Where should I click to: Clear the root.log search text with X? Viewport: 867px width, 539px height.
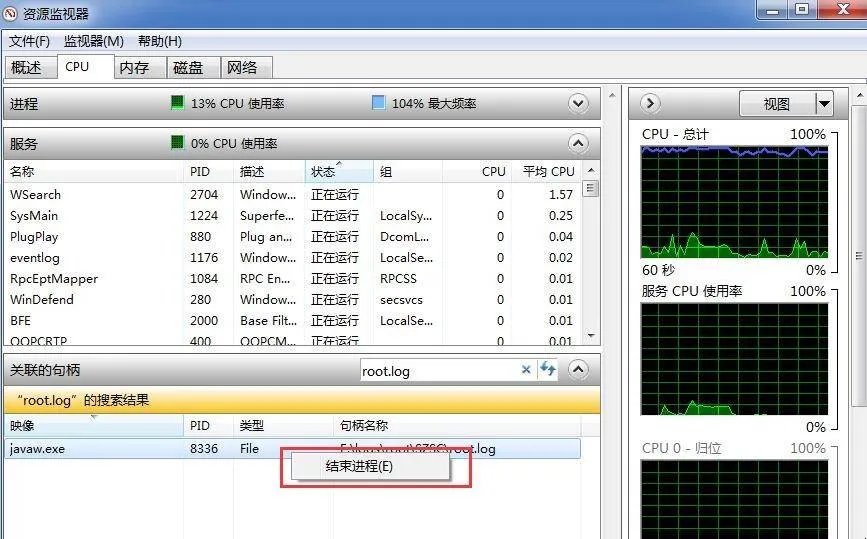pyautogui.click(x=526, y=370)
